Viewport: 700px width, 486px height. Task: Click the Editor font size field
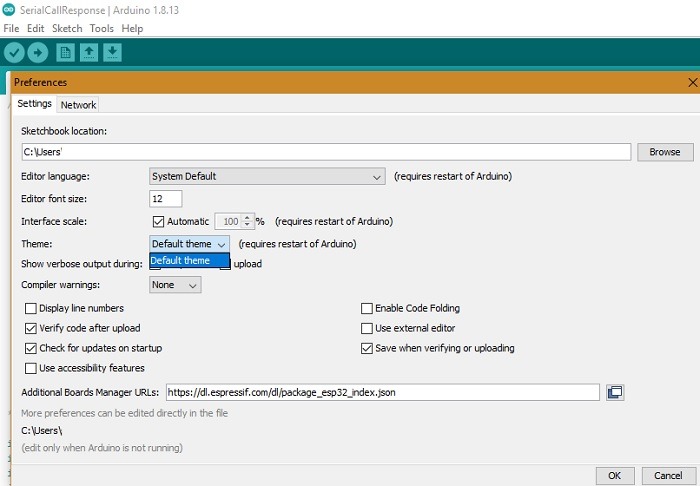tap(166, 199)
